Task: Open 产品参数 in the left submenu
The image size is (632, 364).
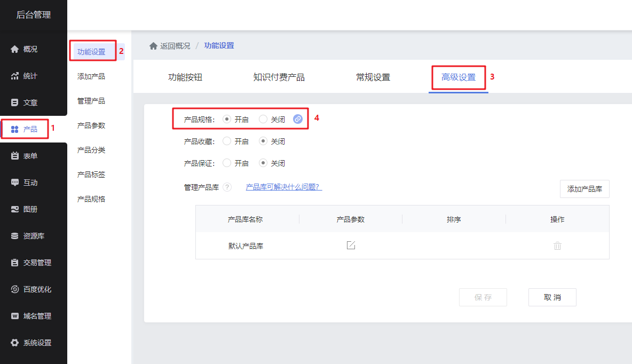Action: point(91,126)
